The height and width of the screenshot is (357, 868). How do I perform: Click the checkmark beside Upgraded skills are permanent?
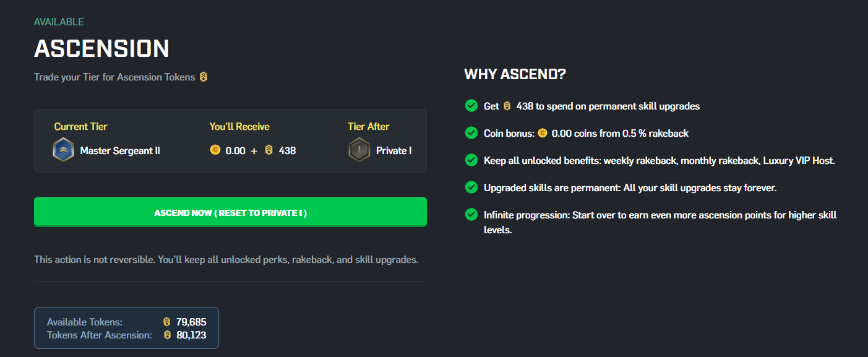pyautogui.click(x=471, y=187)
